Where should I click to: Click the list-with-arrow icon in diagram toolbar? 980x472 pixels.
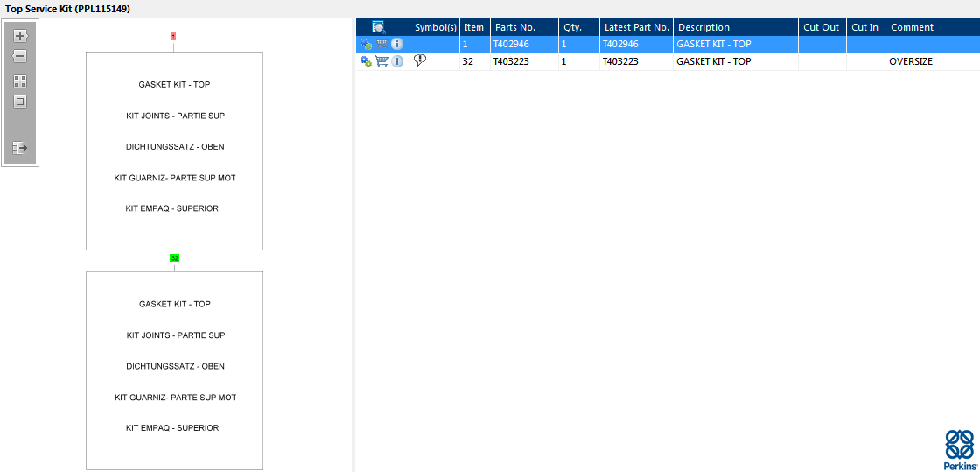pyautogui.click(x=20, y=148)
